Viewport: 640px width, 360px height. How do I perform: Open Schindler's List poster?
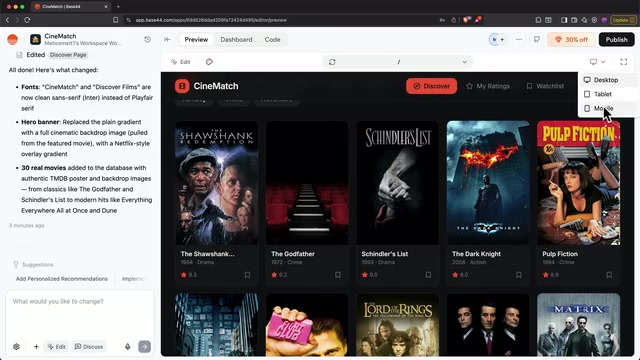398,183
